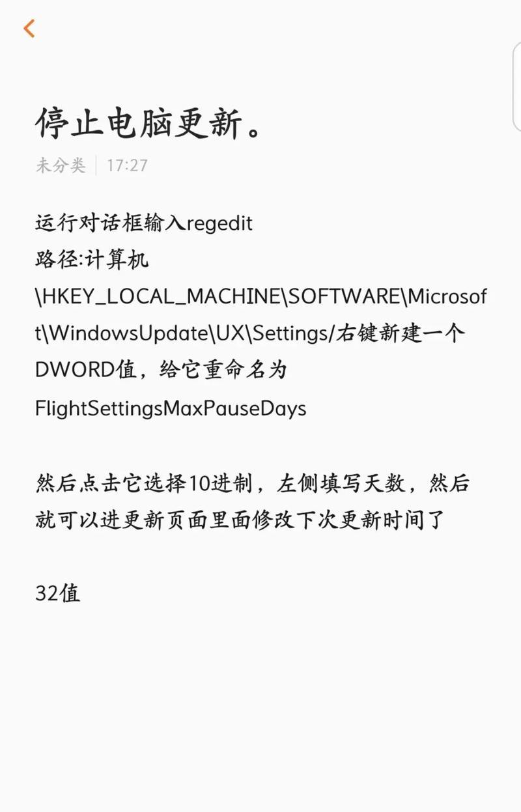Tap the 17:27 timestamp
This screenshot has height=812, width=521.
point(127,165)
